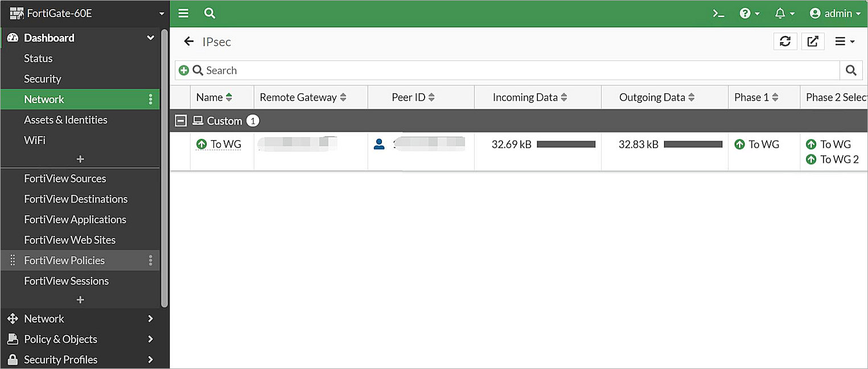Click the Security Profiles lock icon
Screen dimensions: 868x369
click(x=13, y=359)
